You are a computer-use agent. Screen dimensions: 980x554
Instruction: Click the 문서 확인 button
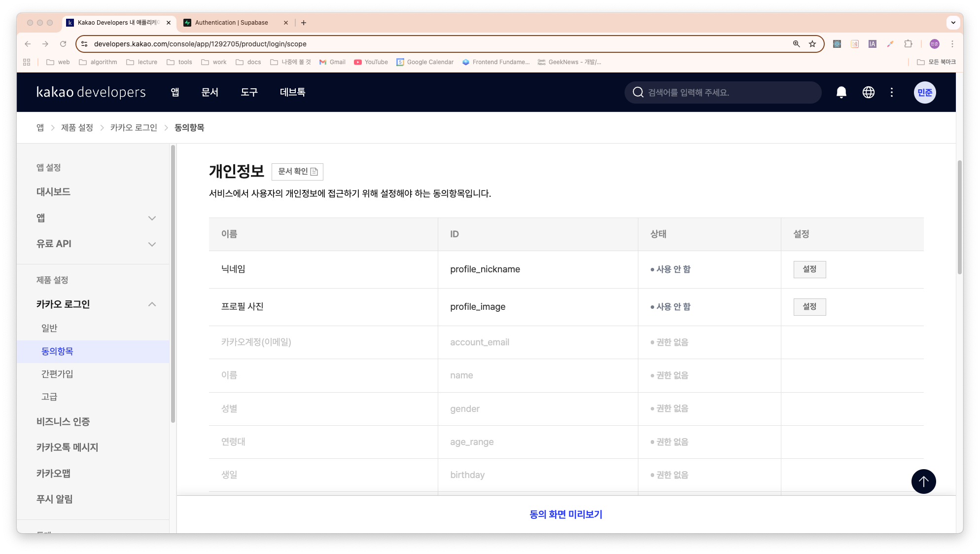[x=297, y=172]
